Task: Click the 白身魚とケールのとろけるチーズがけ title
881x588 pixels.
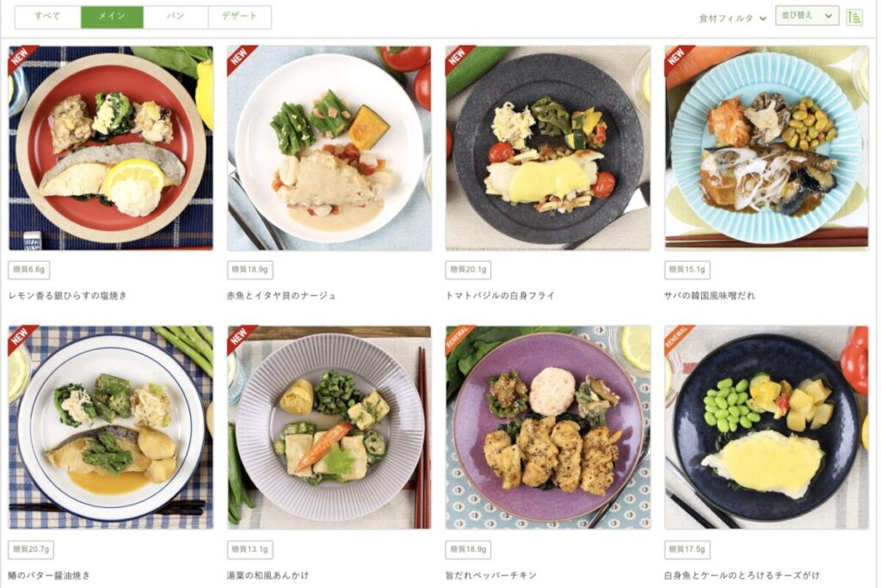Action: [x=742, y=575]
